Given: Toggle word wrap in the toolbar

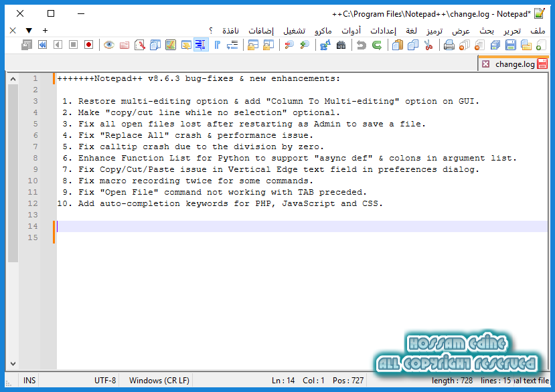Looking at the screenshot, I should (x=232, y=45).
